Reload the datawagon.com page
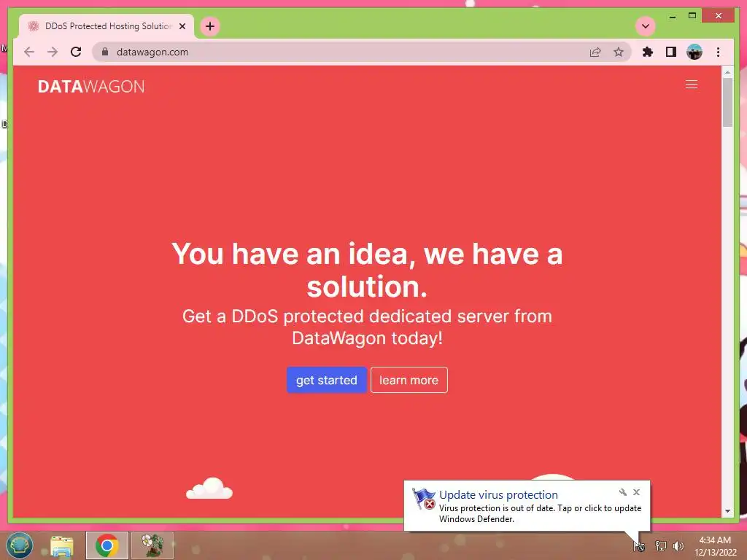Viewport: 747px width, 560px height. point(76,52)
